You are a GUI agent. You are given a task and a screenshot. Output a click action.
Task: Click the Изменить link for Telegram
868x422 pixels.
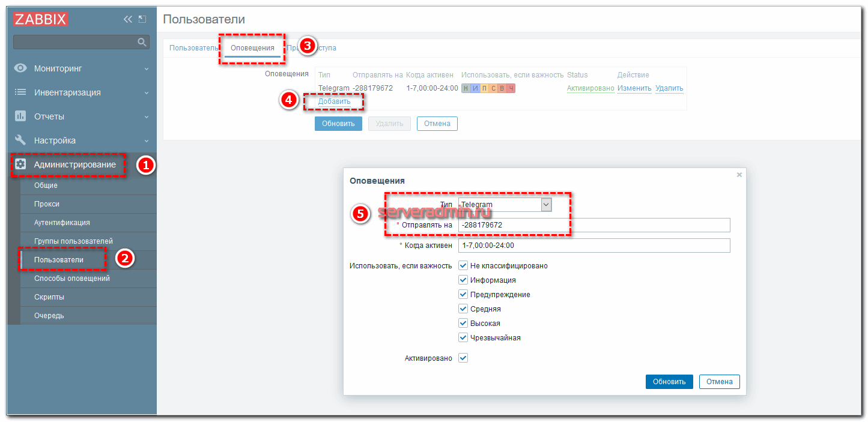(x=634, y=88)
